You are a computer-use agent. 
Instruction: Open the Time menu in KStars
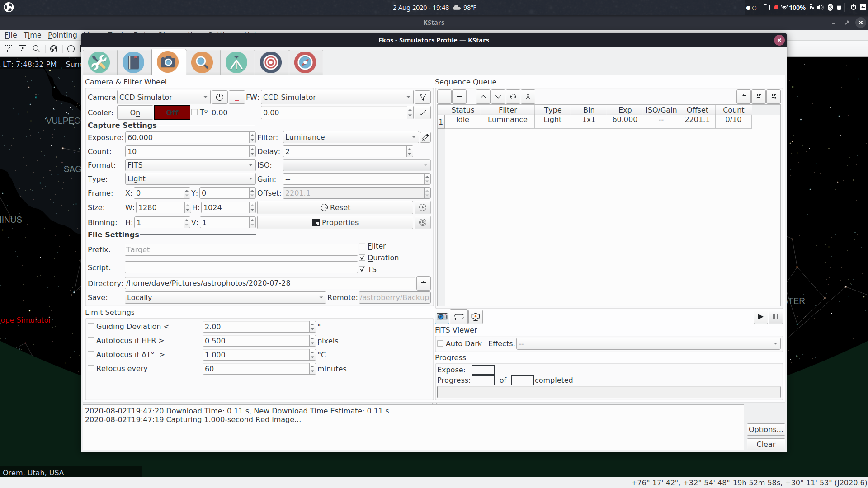[33, 35]
